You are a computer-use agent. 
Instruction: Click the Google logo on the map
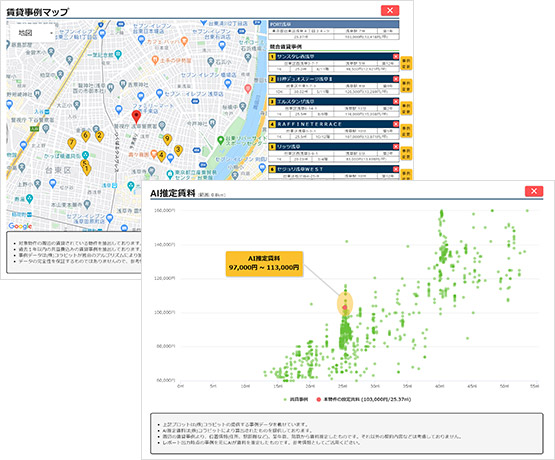20,226
